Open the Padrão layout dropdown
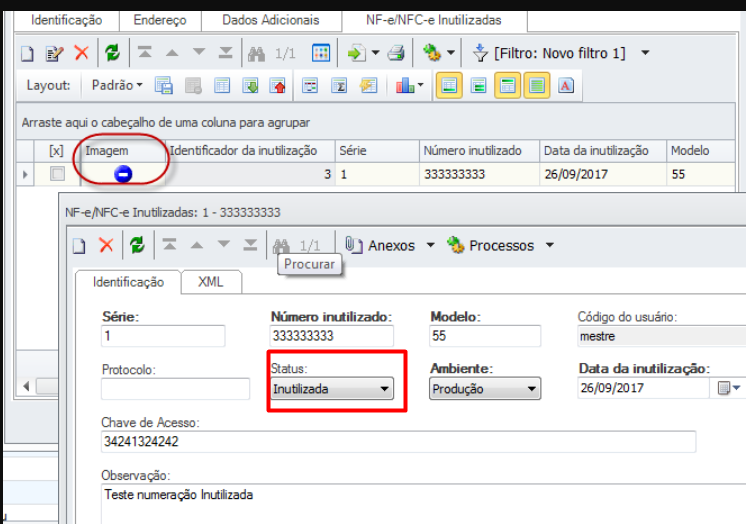This screenshot has width=746, height=524. pos(117,85)
